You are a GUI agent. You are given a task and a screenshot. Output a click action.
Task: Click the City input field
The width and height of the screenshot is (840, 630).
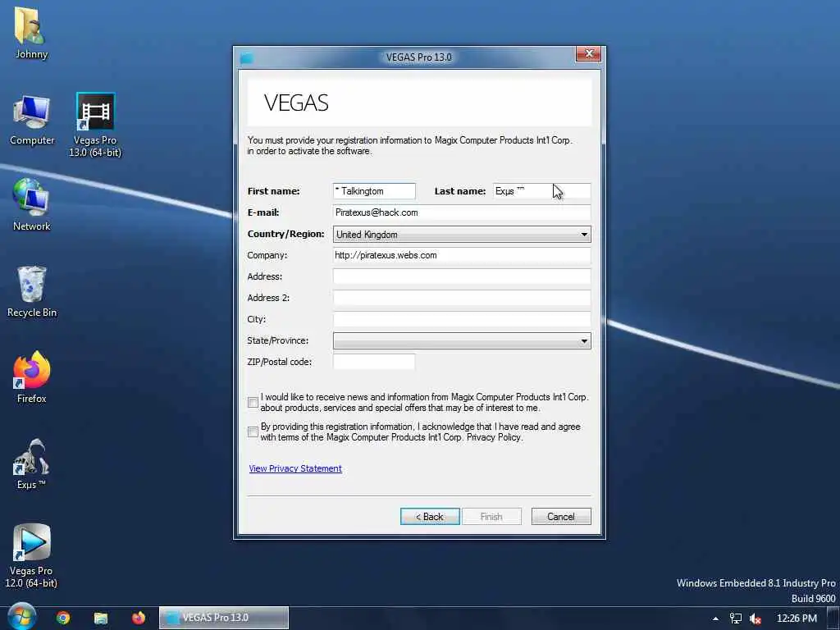pyautogui.click(x=462, y=319)
